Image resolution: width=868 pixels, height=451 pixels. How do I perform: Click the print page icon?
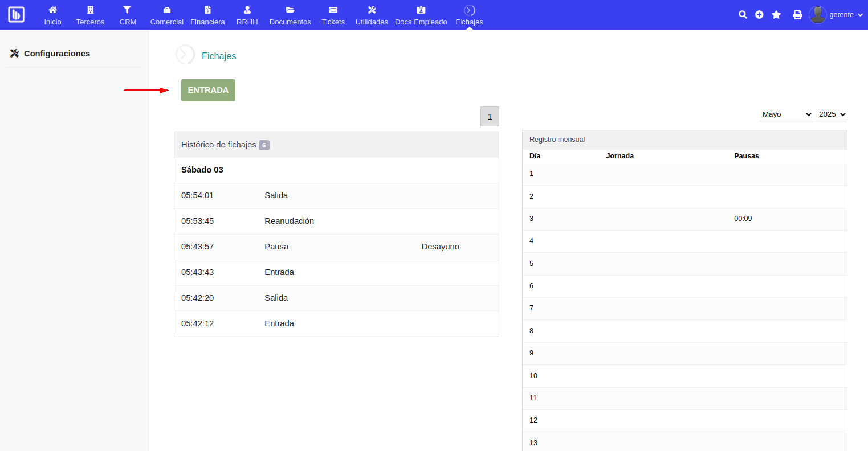click(797, 15)
